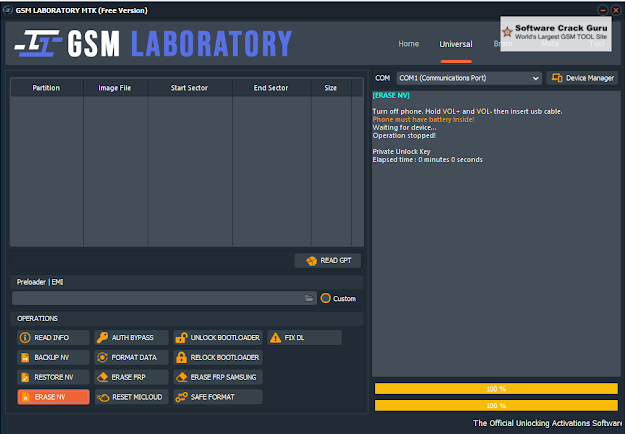
Task: Enable the Custom preloader radio option
Action: pyautogui.click(x=326, y=298)
